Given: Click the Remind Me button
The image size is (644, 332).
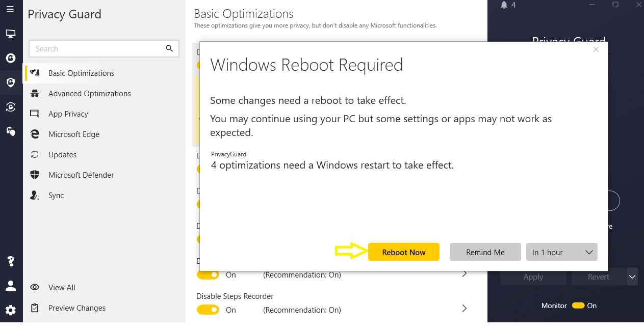Looking at the screenshot, I should (x=485, y=252).
